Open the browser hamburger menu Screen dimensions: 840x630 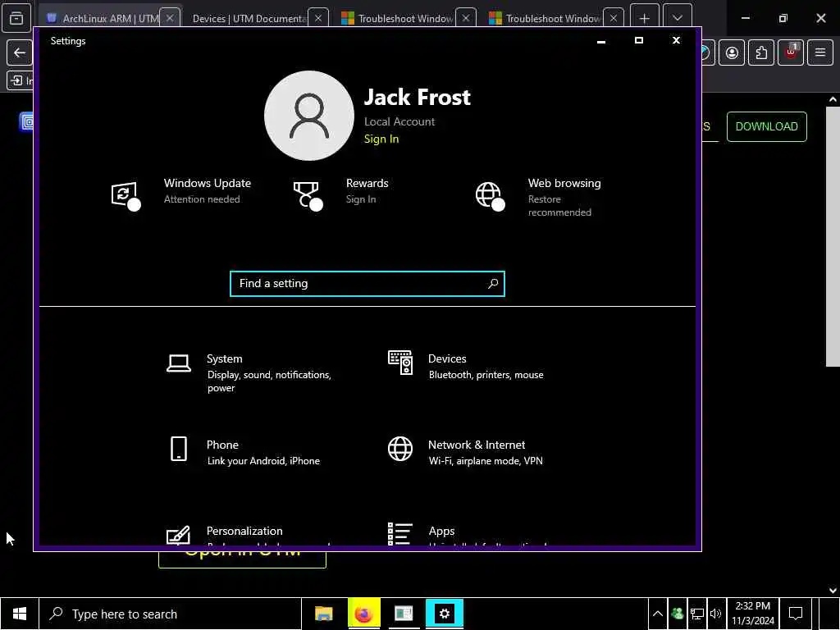pyautogui.click(x=820, y=52)
